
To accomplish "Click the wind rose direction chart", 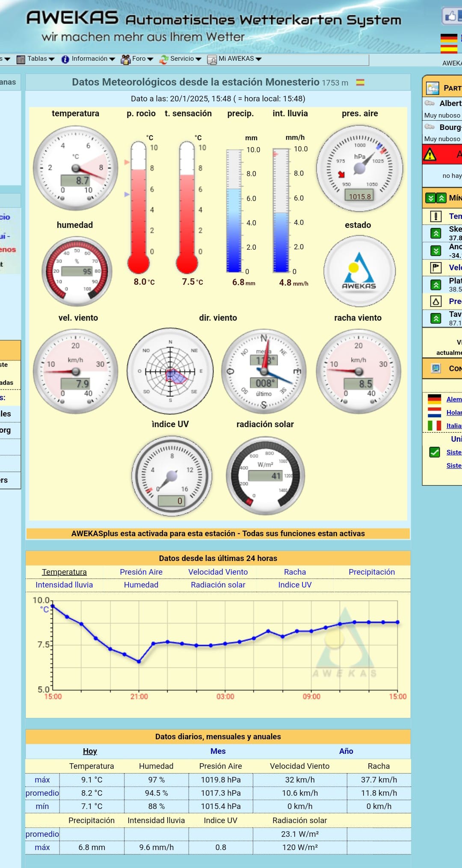I will (170, 371).
